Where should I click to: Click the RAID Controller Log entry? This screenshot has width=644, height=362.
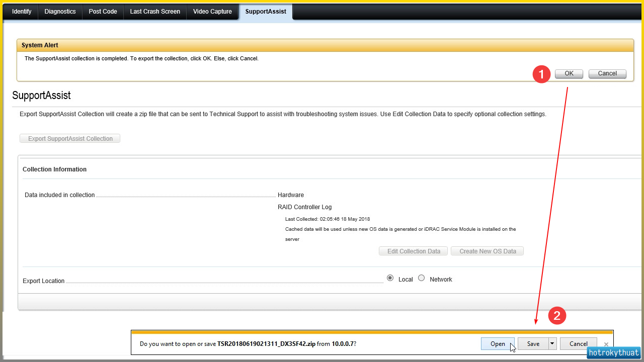click(x=304, y=207)
